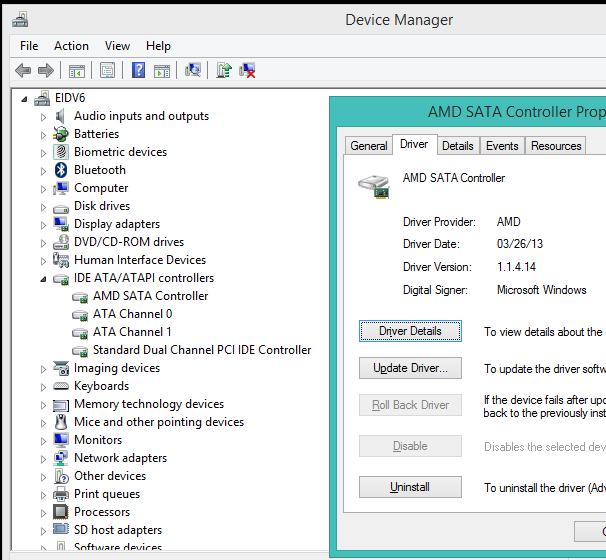Open the Help menu
This screenshot has width=606, height=560.
tap(158, 46)
